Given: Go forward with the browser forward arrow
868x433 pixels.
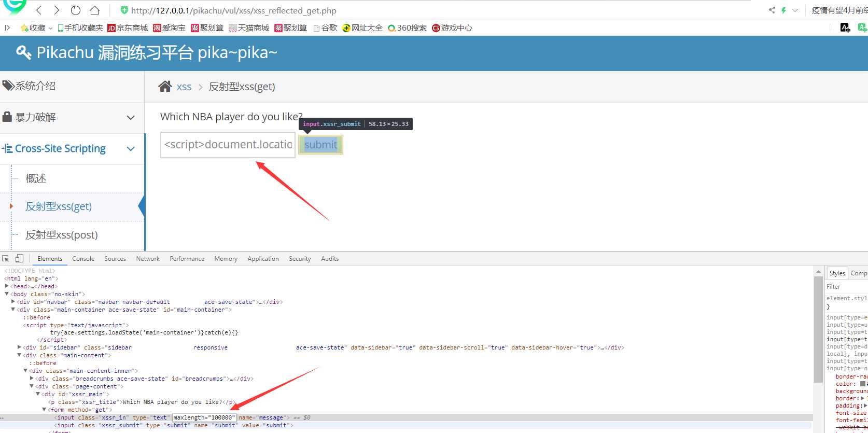Looking at the screenshot, I should tap(57, 10).
